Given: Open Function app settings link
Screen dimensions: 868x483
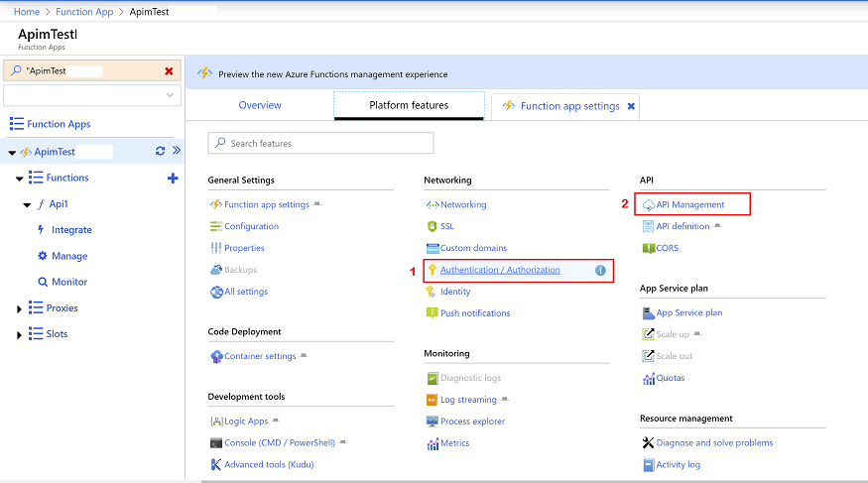Looking at the screenshot, I should (x=266, y=204).
